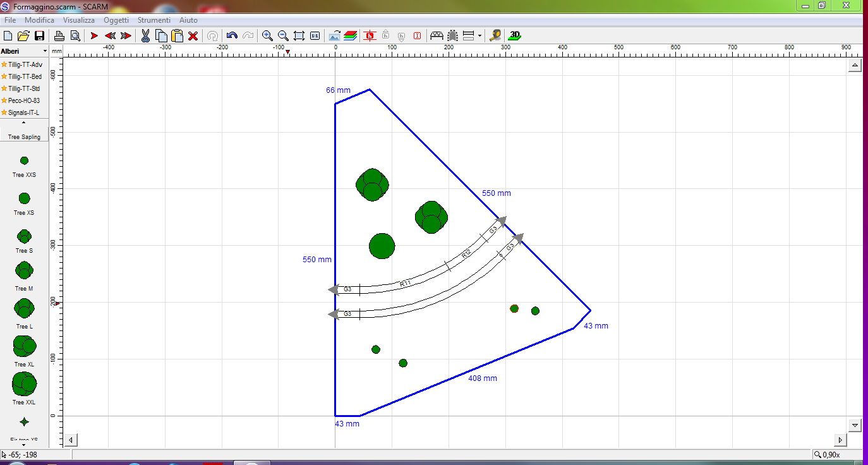Click the horizontal scroll left arrow
The height and width of the screenshot is (465, 868).
pyautogui.click(x=71, y=440)
